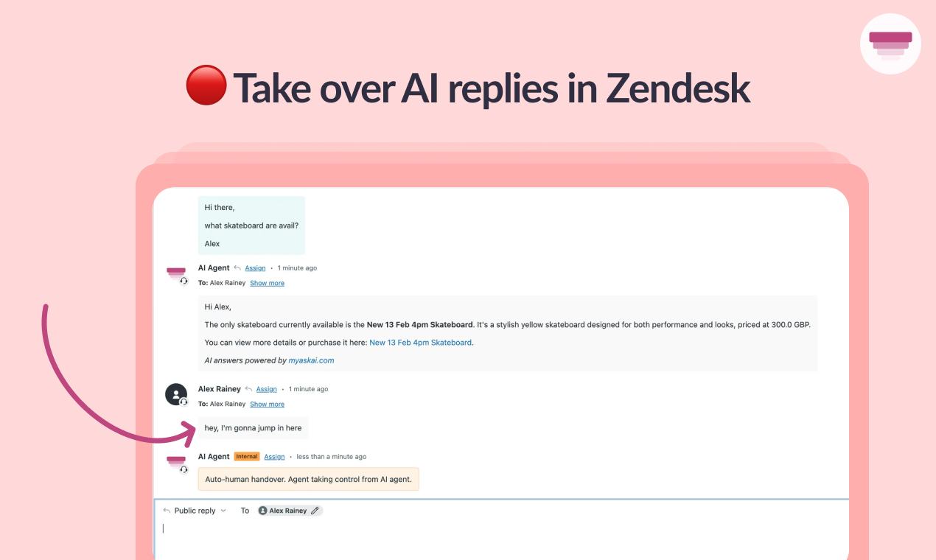Click the AI Agent avatar beside internal note
This screenshot has width=936, height=560.
click(x=177, y=463)
